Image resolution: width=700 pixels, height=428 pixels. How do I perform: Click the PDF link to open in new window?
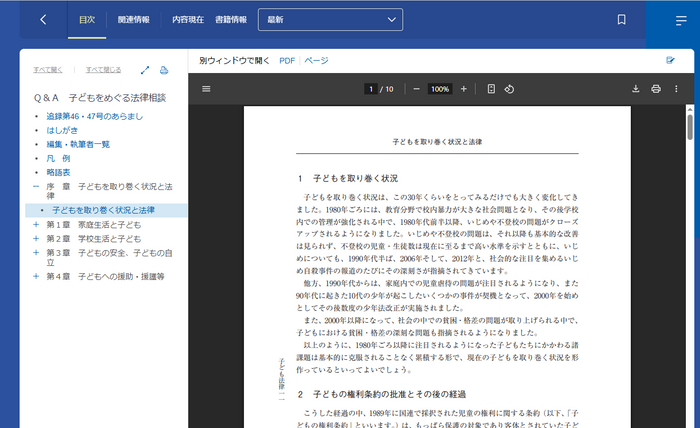pos(287,61)
